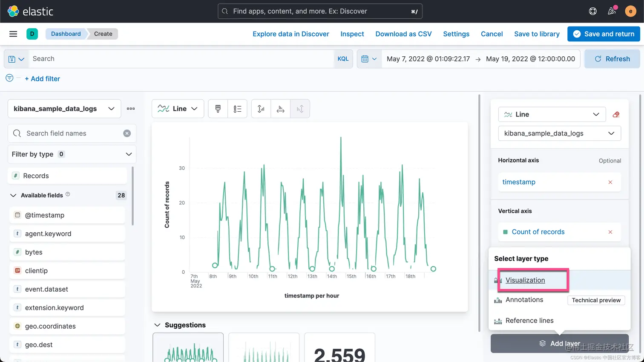Open the date quick menu calendar
Image resolution: width=644 pixels, height=362 pixels.
pos(369,59)
